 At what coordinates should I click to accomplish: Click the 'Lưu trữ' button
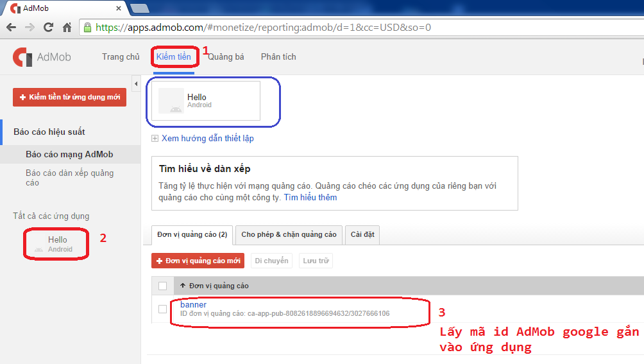pyautogui.click(x=316, y=261)
